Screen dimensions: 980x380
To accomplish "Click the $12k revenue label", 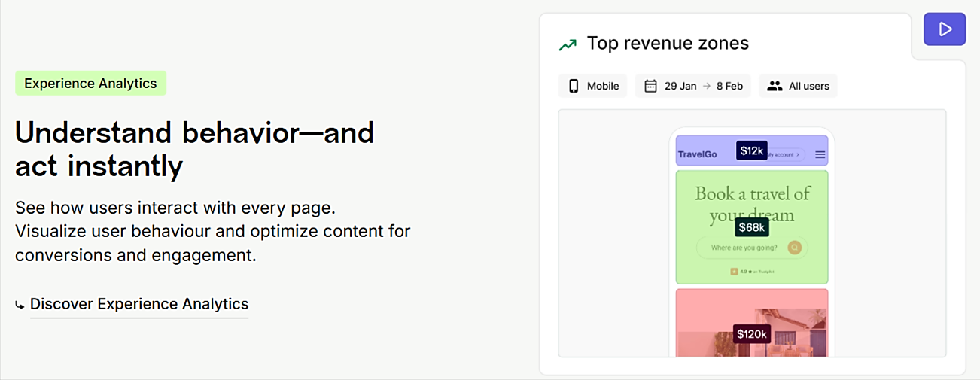I will [x=751, y=151].
